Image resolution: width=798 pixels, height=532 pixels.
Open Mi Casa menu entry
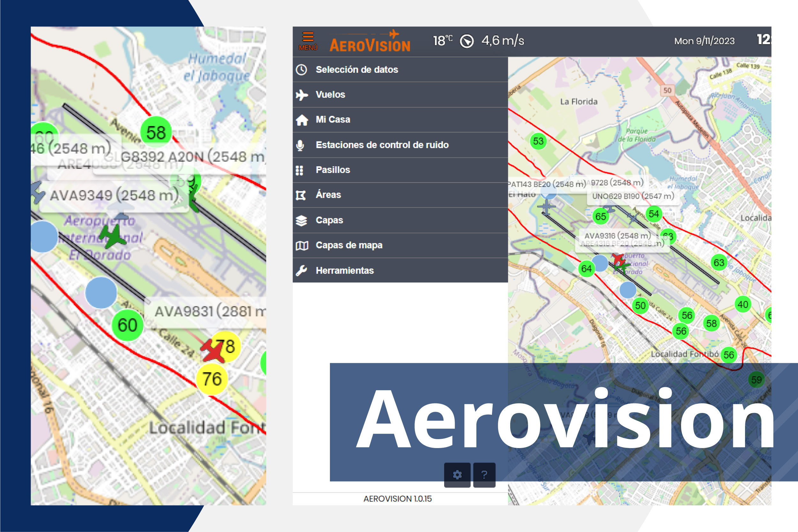(x=400, y=120)
